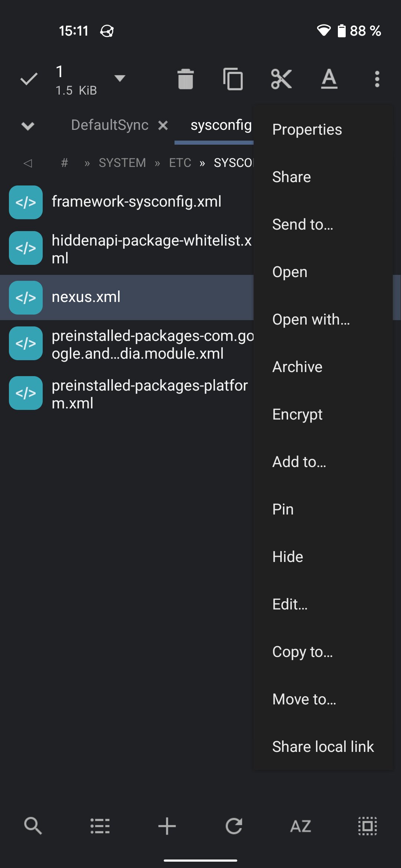This screenshot has height=868, width=401.
Task: Toggle the select-all grid icon
Action: (368, 826)
